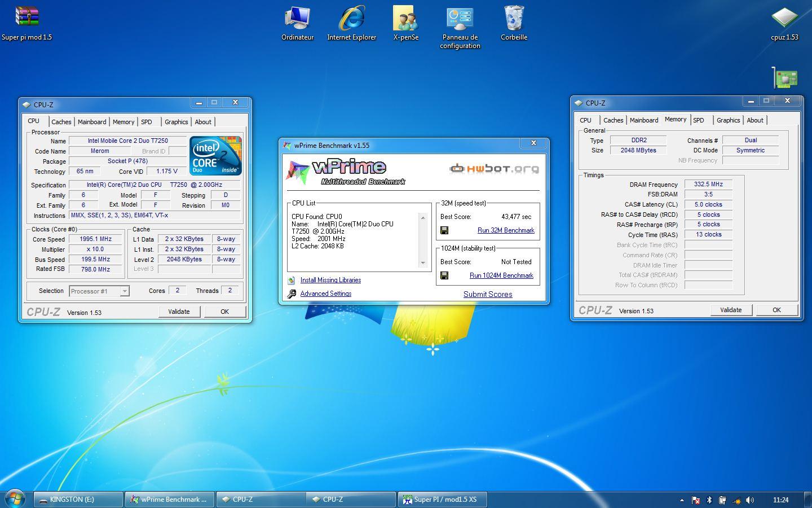Click OK in CPU-Z Memory window
Screen dimensions: 812x508
coord(776,310)
